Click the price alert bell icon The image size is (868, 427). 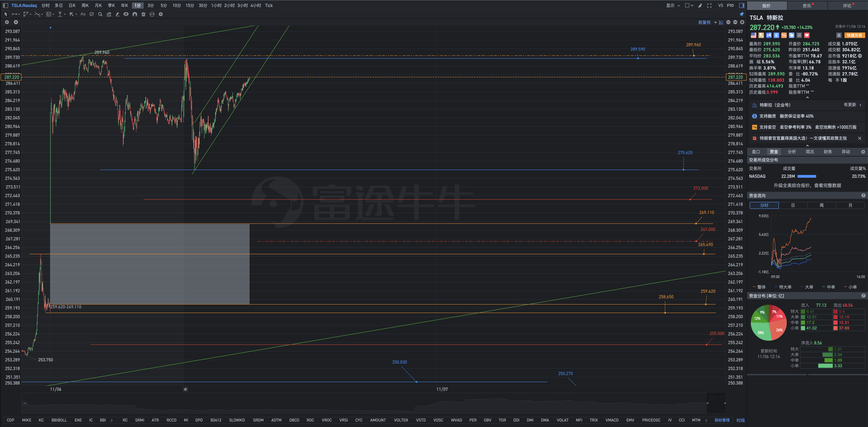[x=839, y=35]
